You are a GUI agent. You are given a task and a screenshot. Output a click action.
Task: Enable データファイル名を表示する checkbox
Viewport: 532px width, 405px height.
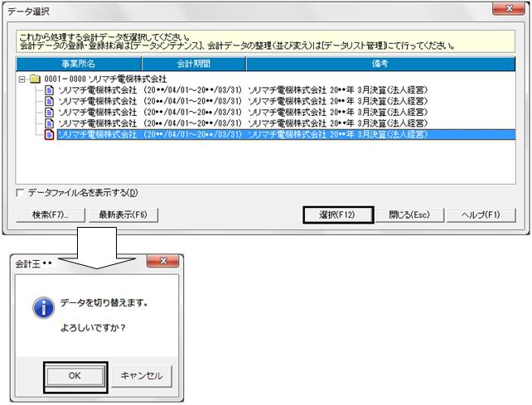(20, 193)
